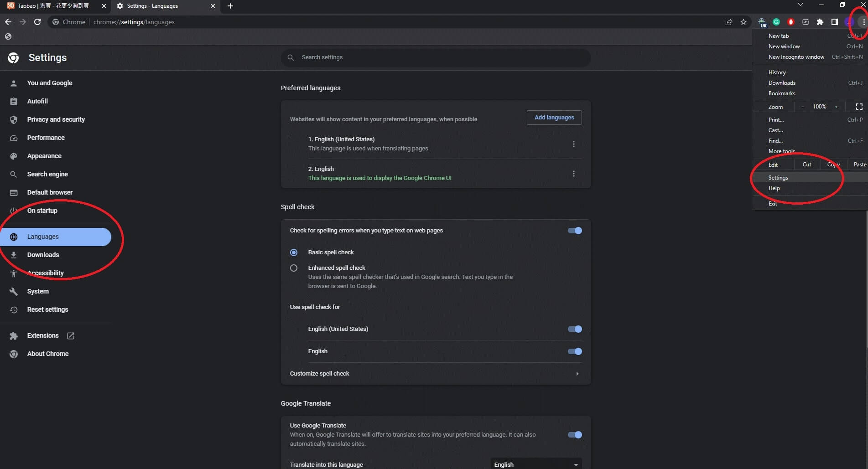868x469 pixels.
Task: Select History from Chrome menu
Action: click(777, 72)
